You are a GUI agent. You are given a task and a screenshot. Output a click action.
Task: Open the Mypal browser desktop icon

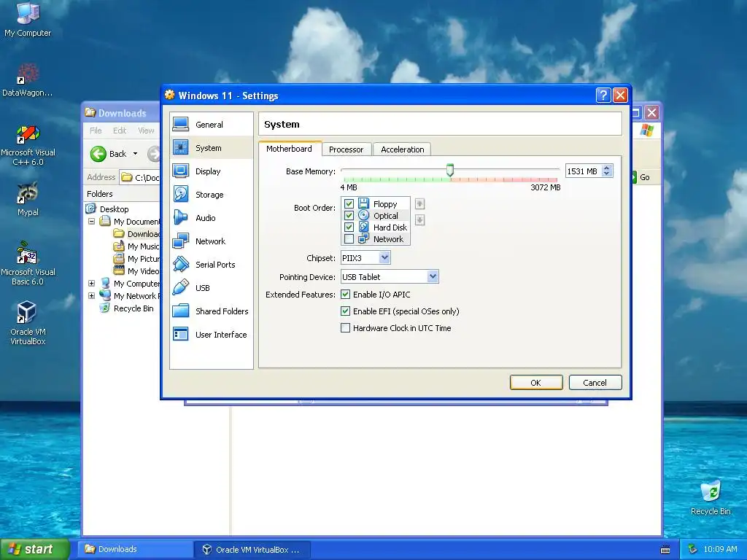(x=28, y=199)
